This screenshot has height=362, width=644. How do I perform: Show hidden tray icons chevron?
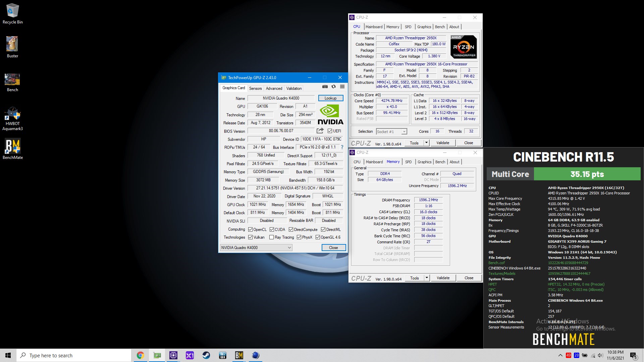560,355
